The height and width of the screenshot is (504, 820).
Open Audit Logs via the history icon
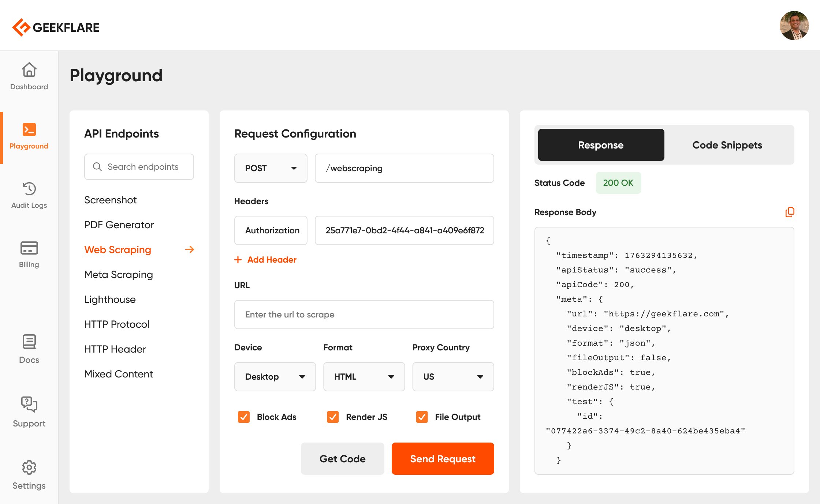(x=29, y=189)
